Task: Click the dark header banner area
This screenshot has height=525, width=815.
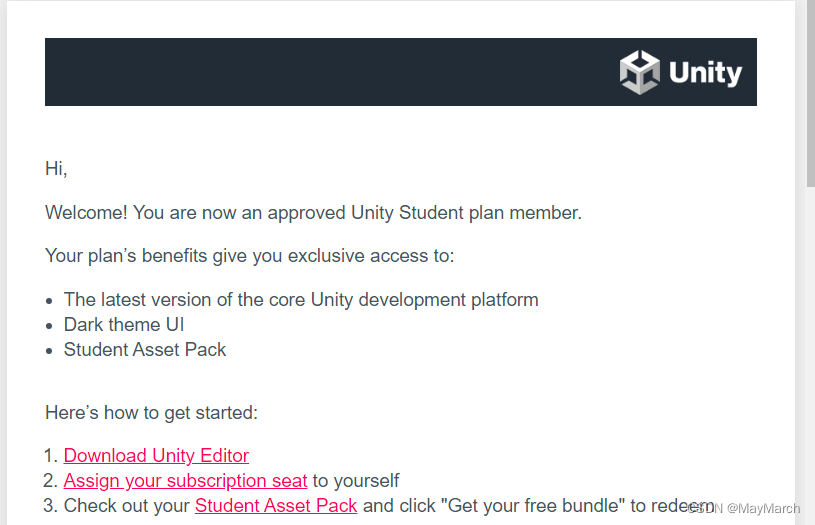Action: [333, 72]
